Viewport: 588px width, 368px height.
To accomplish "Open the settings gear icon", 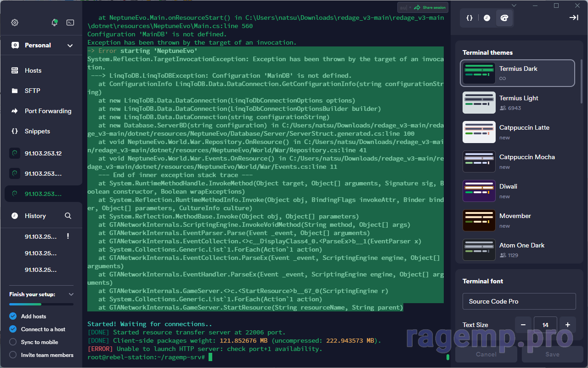I will pyautogui.click(x=15, y=23).
